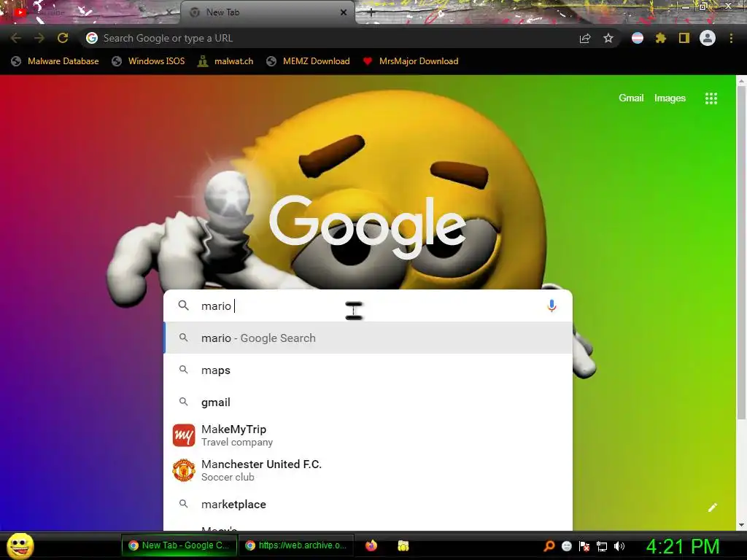This screenshot has height=560, width=747.
Task: Click the orange search magnifier tray icon
Action: coord(549,545)
